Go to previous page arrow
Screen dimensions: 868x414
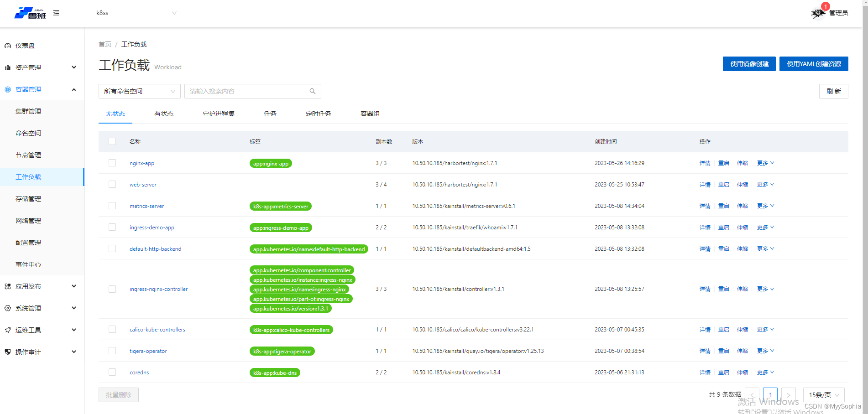(x=752, y=395)
